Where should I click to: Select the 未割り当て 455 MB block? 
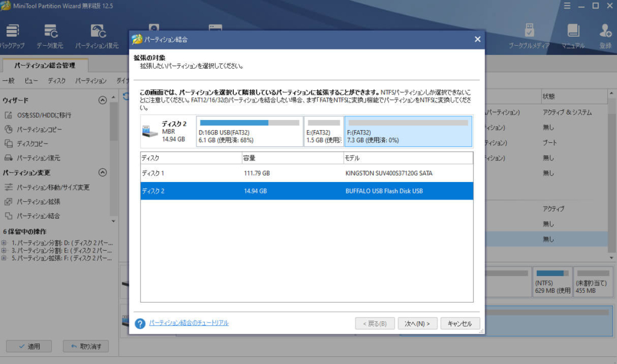pos(593,282)
